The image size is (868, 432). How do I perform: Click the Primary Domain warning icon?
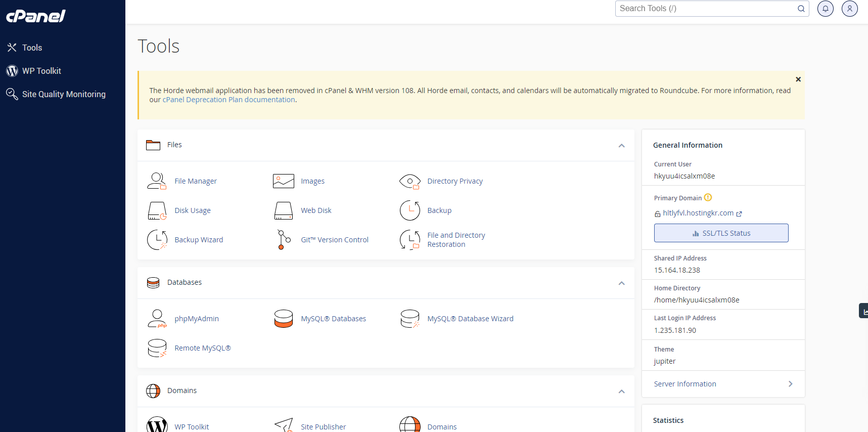tap(708, 197)
